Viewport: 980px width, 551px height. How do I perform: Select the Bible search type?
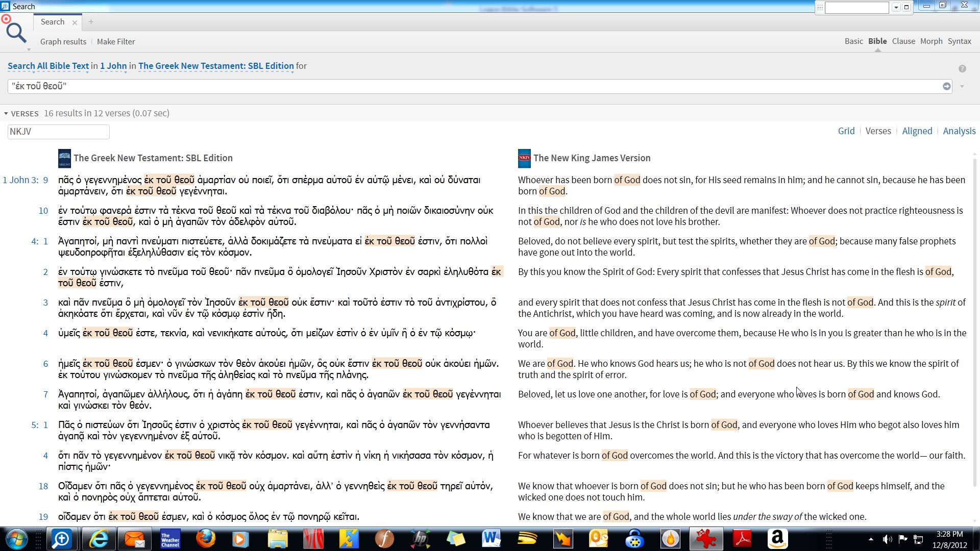tap(877, 41)
